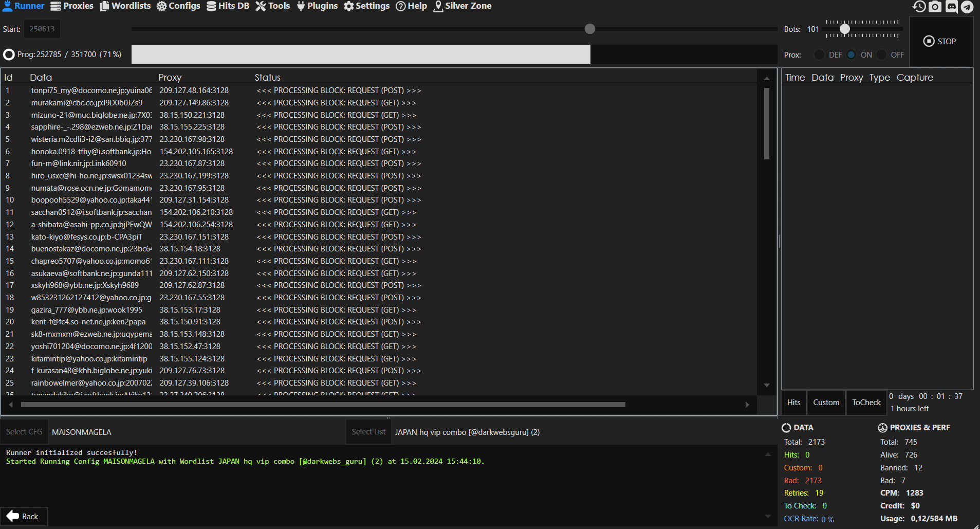Click the Id column header

(x=8, y=78)
